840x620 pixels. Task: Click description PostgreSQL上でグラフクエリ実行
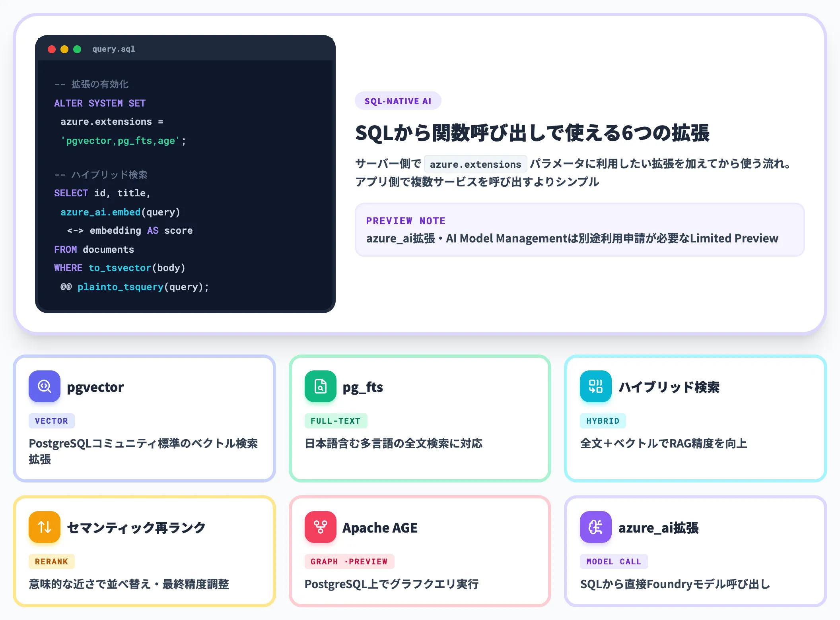(392, 584)
